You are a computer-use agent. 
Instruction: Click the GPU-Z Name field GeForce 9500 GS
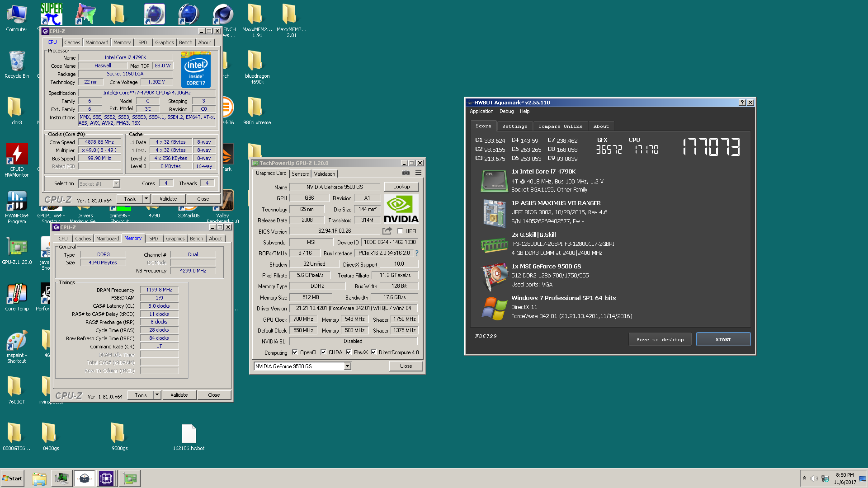click(335, 187)
